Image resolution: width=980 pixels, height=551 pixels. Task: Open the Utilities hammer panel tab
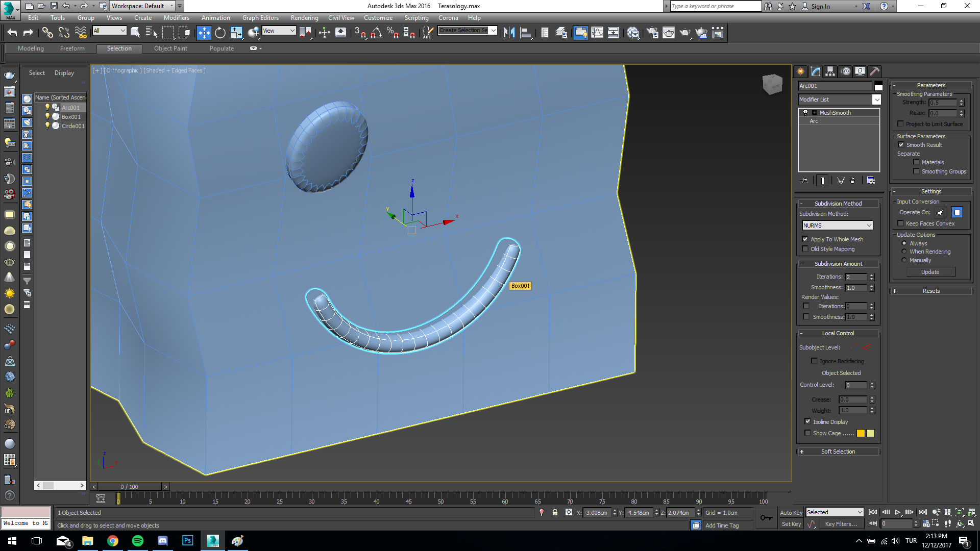874,71
